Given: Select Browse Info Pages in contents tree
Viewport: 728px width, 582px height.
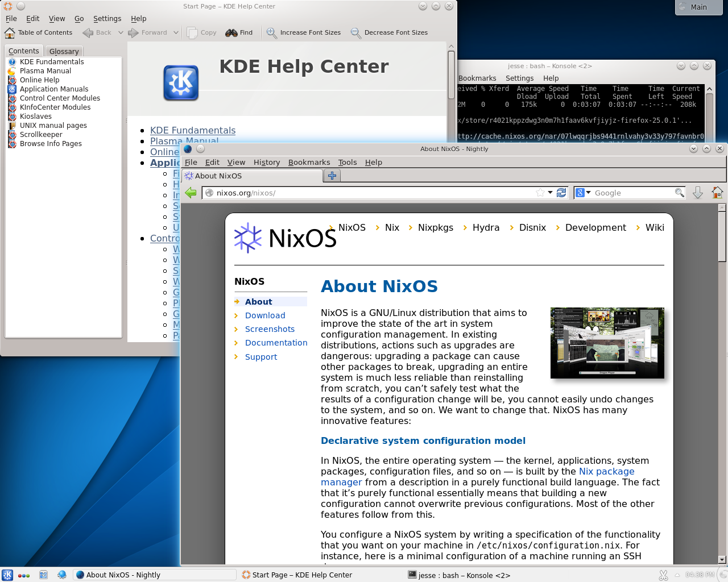Looking at the screenshot, I should (x=51, y=144).
